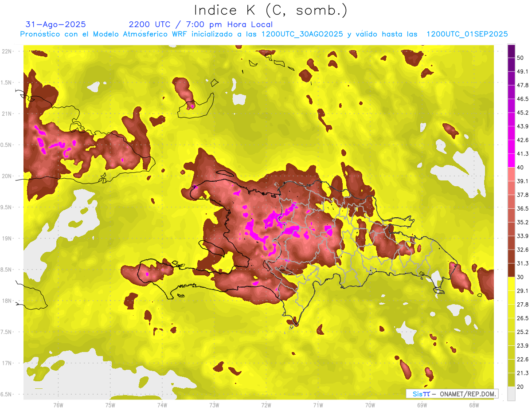Click the 6.5N latitude label
Image resolution: width=532 pixels, height=411 pixels.
point(7,394)
